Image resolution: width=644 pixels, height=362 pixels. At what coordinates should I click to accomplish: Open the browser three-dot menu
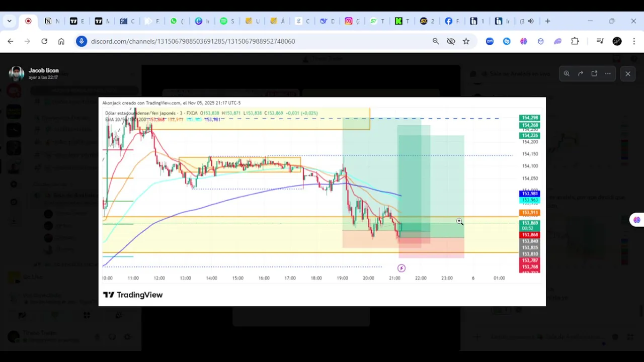tap(634, 41)
